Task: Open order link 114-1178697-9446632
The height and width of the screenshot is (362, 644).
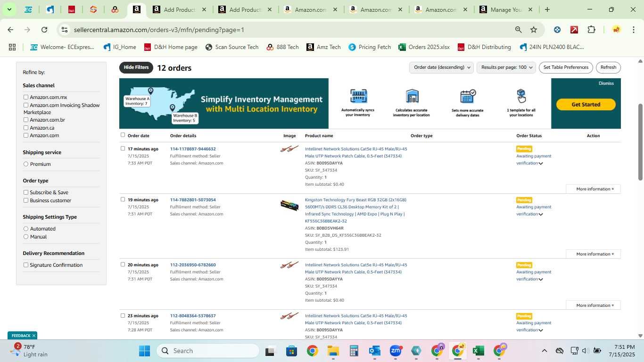Action: pos(193,149)
